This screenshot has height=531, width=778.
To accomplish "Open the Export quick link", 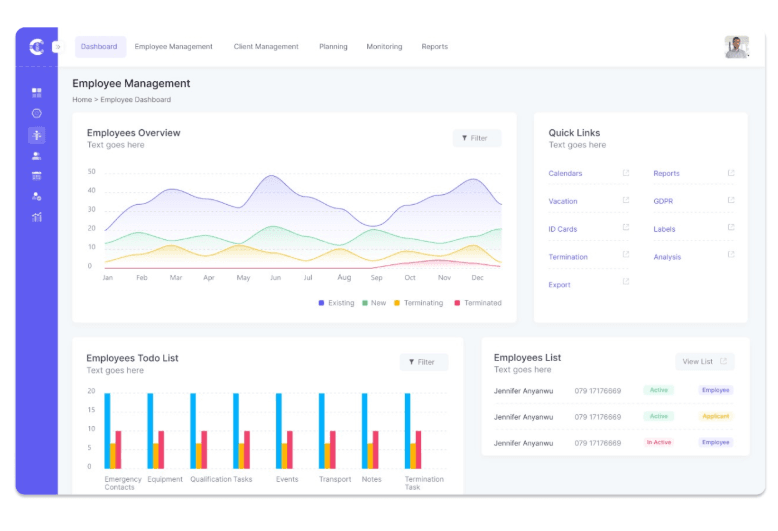I will (x=559, y=285).
